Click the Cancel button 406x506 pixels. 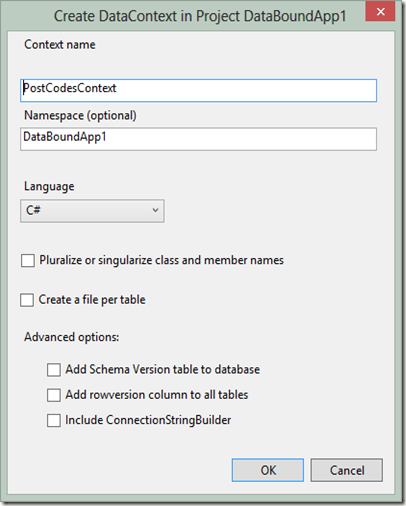point(347,470)
